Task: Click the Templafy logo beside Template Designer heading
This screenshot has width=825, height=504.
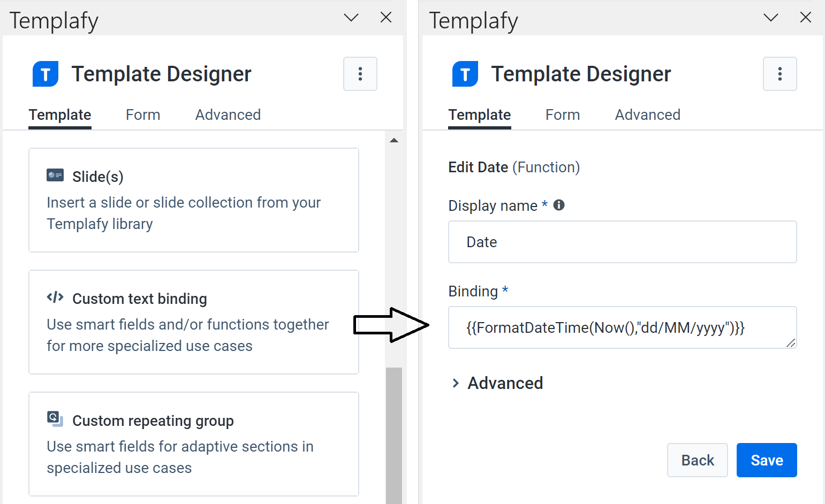Action: tap(45, 74)
